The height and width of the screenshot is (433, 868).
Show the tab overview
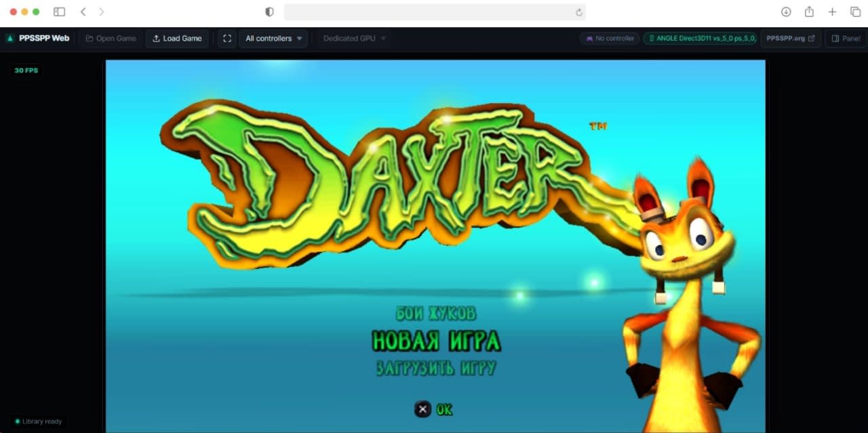tap(855, 12)
